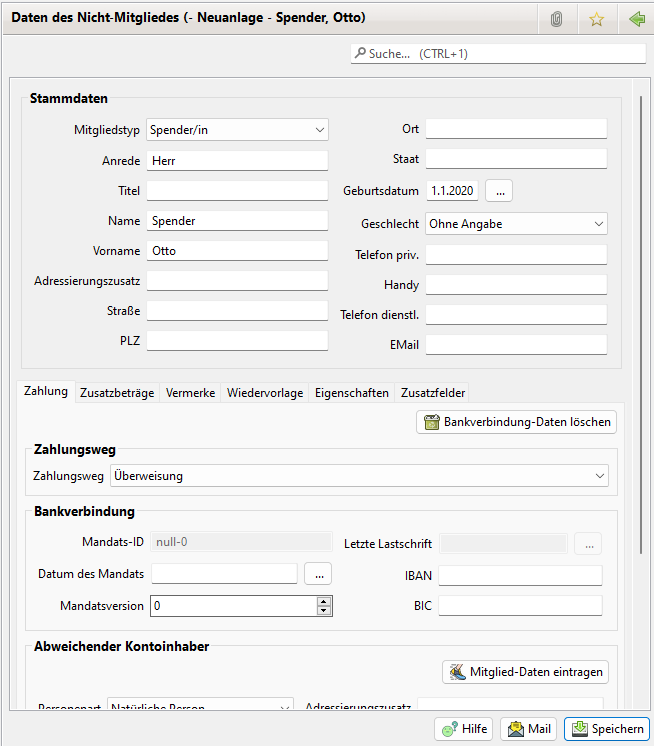Expand the Geschlecht dropdown

click(x=516, y=224)
